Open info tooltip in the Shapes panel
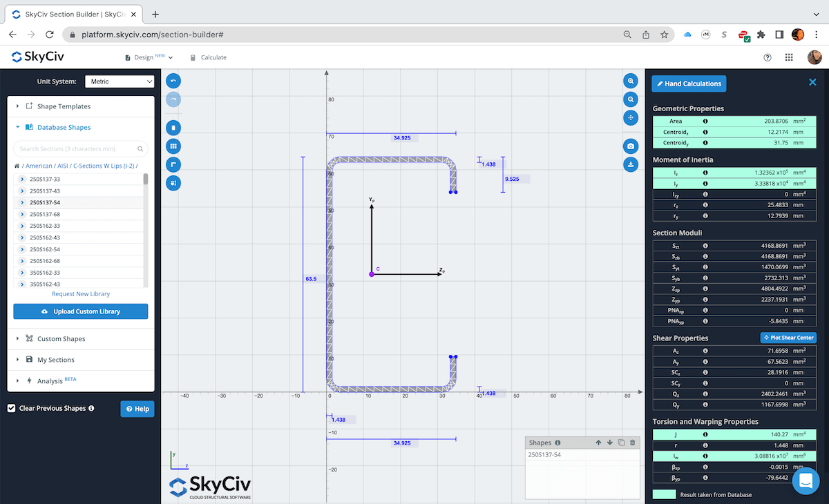The width and height of the screenshot is (829, 504). coord(558,443)
